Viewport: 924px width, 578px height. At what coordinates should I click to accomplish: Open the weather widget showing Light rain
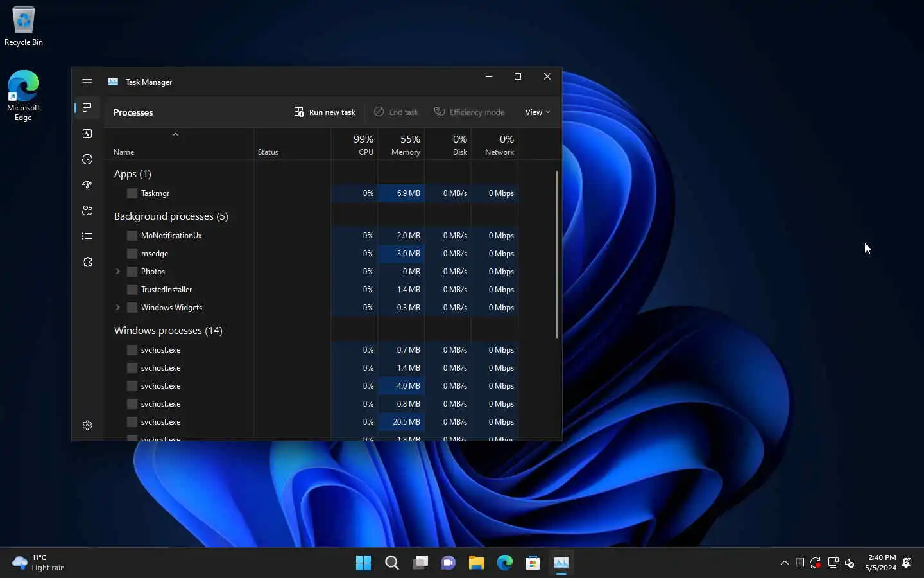(x=38, y=563)
